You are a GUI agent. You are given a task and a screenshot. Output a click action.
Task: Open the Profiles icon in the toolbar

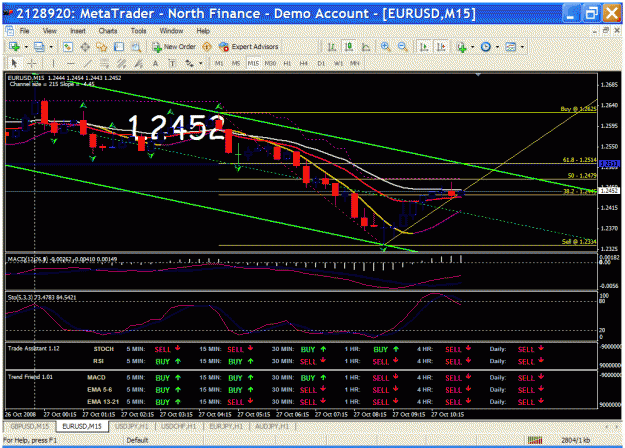(39, 47)
